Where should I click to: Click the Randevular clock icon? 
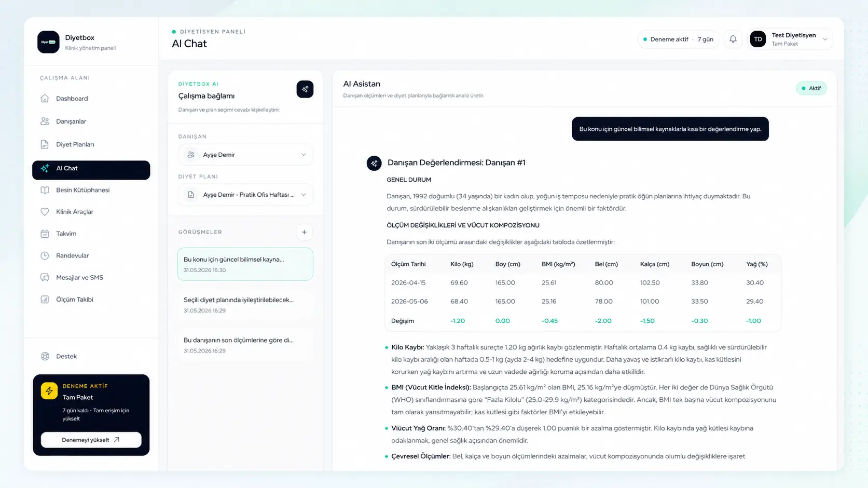coord(45,255)
